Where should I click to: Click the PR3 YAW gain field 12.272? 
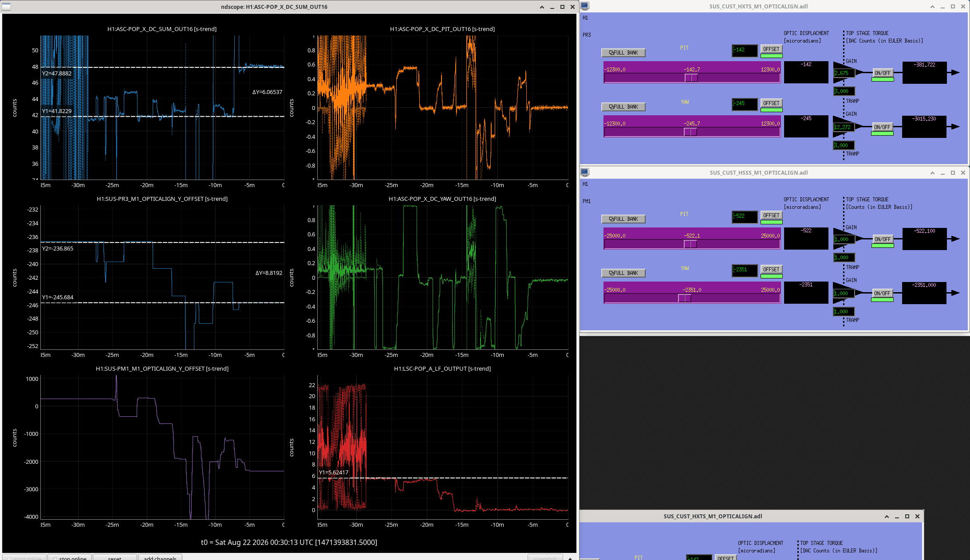[x=844, y=127]
